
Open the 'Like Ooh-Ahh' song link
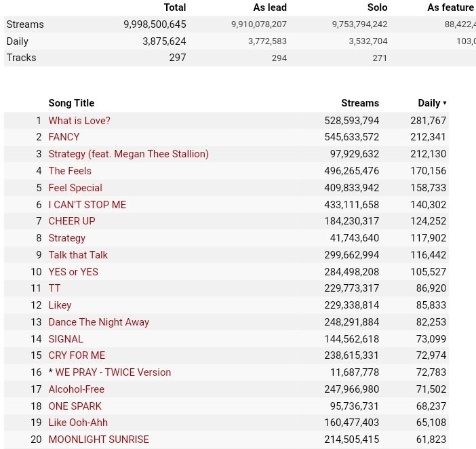click(x=78, y=423)
